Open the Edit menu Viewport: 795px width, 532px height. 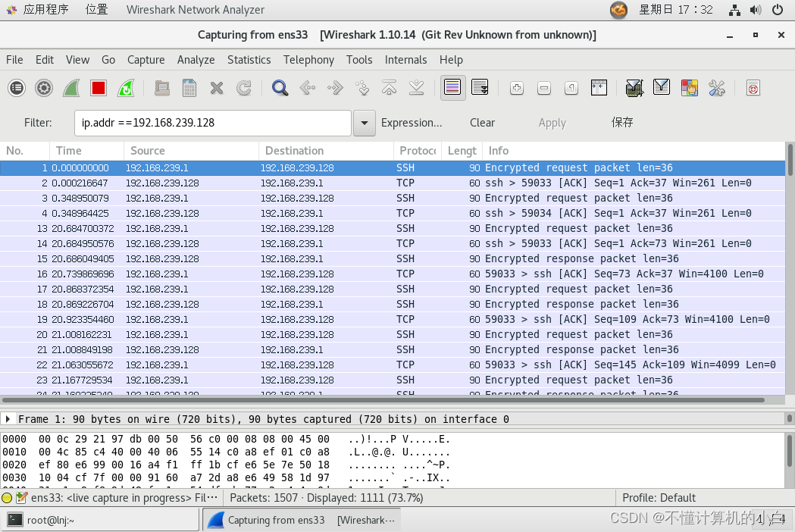tap(45, 60)
